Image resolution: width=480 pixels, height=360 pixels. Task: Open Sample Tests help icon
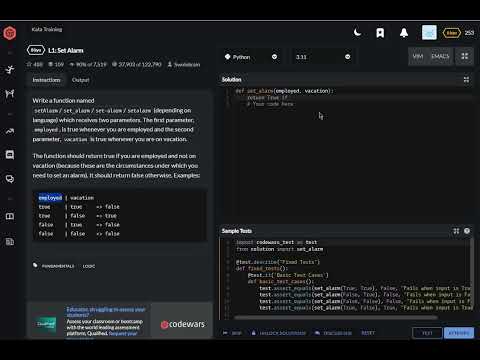point(467,231)
